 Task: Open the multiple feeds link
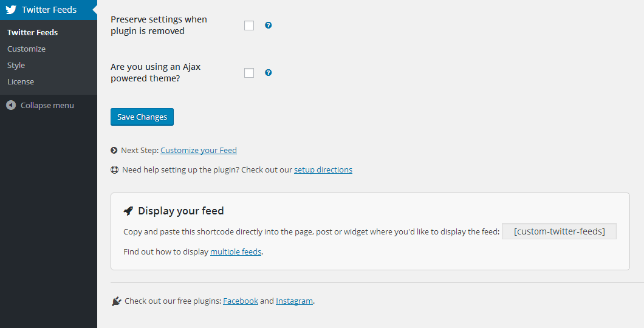[236, 251]
